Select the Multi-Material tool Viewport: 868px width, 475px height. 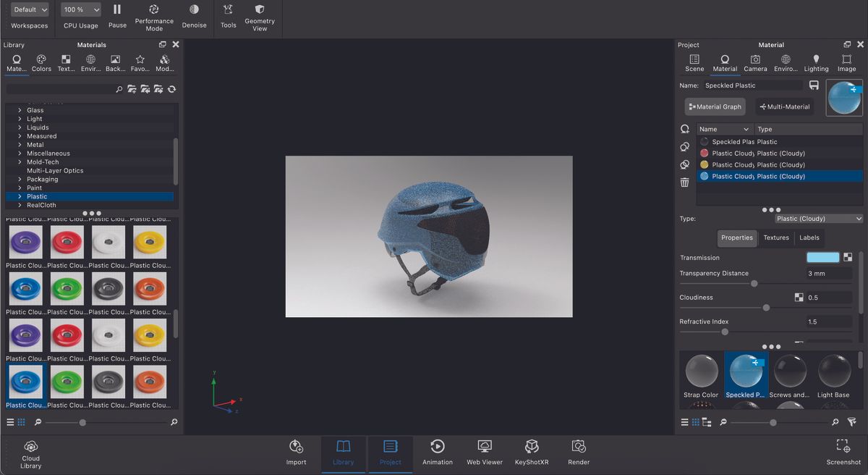click(x=784, y=106)
